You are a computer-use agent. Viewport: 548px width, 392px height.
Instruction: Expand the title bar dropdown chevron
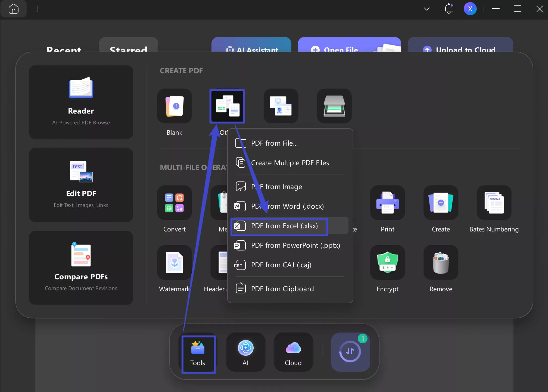[426, 9]
